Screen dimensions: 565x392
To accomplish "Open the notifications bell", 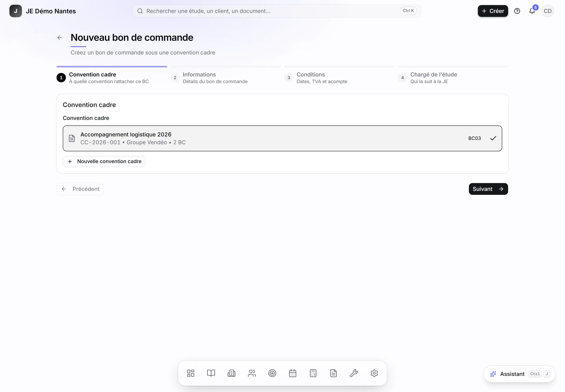I will tap(532, 11).
